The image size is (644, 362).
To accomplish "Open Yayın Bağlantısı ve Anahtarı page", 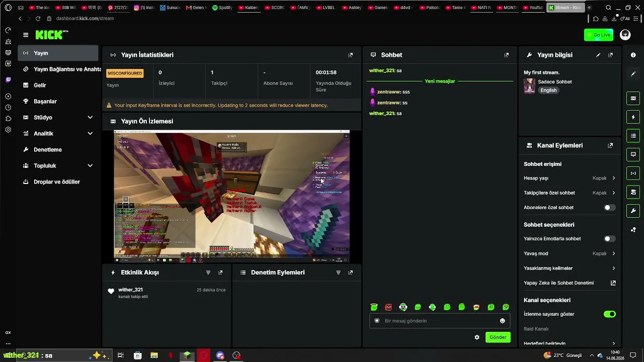I will pos(58,69).
